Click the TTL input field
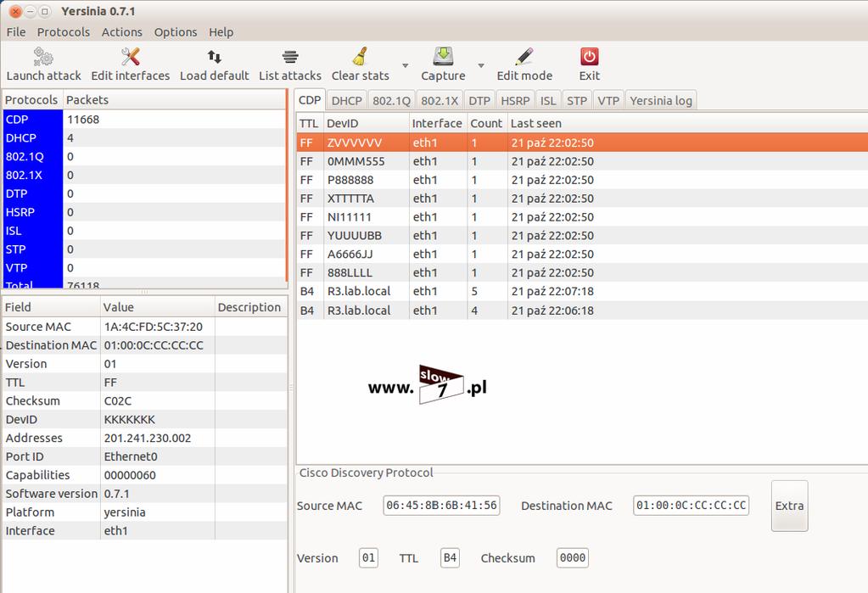Screen dimensions: 868x593 pyautogui.click(x=450, y=557)
